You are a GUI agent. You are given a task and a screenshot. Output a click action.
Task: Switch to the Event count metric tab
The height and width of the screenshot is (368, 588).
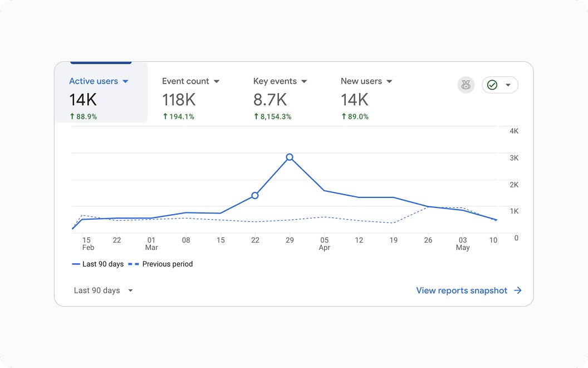[190, 98]
